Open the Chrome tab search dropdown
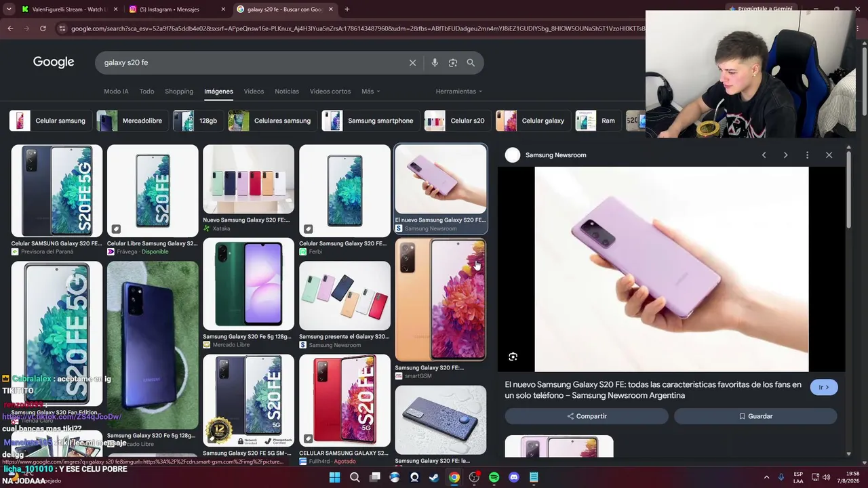 point(9,9)
